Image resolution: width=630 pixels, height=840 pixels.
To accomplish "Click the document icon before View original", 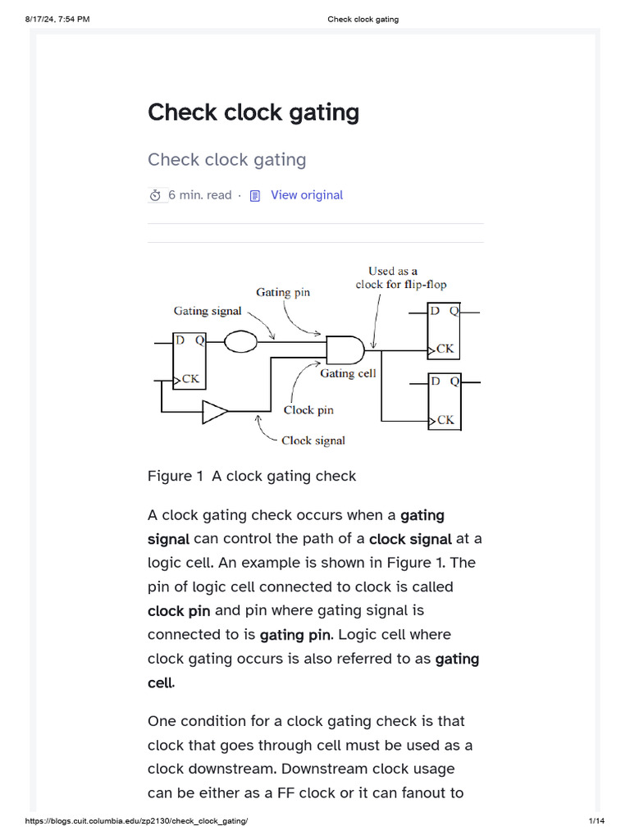I will tap(255, 196).
